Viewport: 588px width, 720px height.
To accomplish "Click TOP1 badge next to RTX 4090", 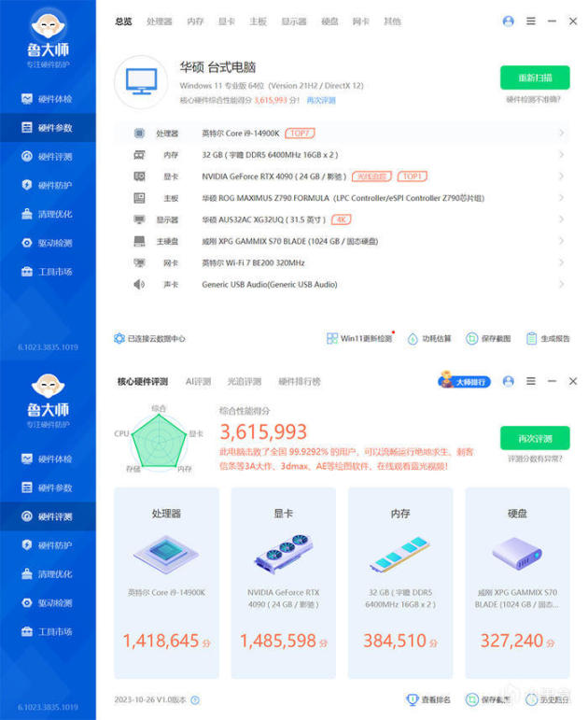I will point(413,176).
